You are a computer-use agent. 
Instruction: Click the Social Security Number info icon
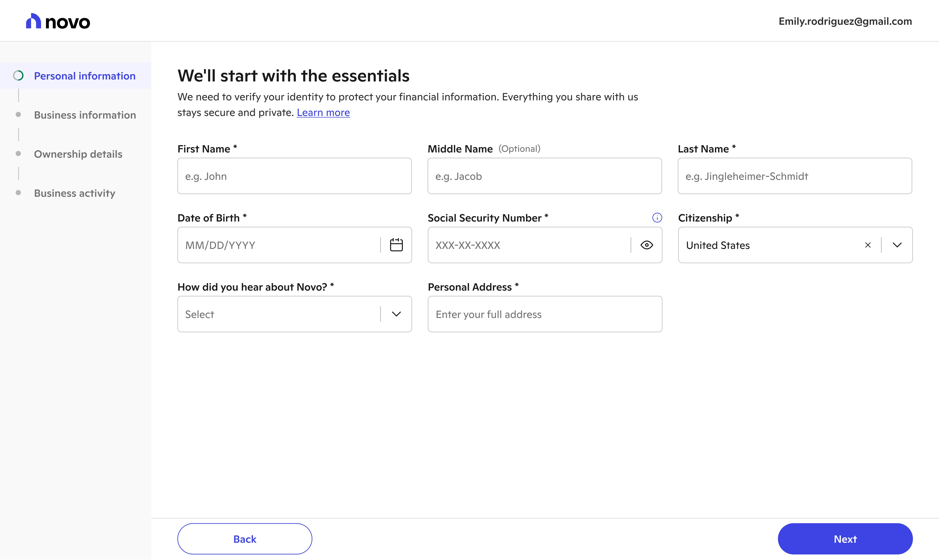[x=657, y=218]
